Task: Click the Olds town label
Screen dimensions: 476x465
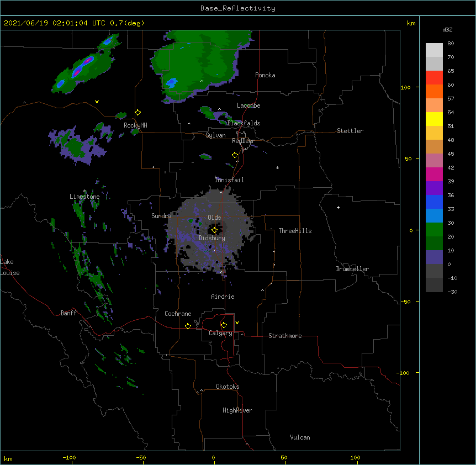Action: [x=214, y=218]
